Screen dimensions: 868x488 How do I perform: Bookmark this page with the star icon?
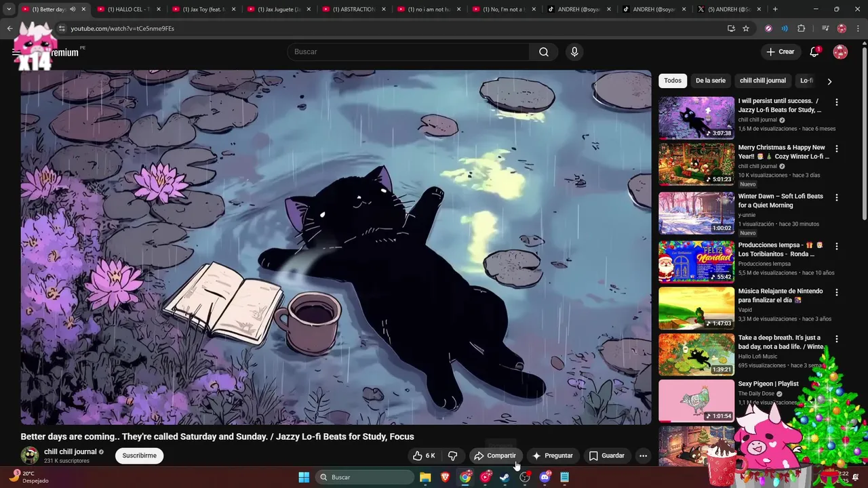click(x=746, y=28)
